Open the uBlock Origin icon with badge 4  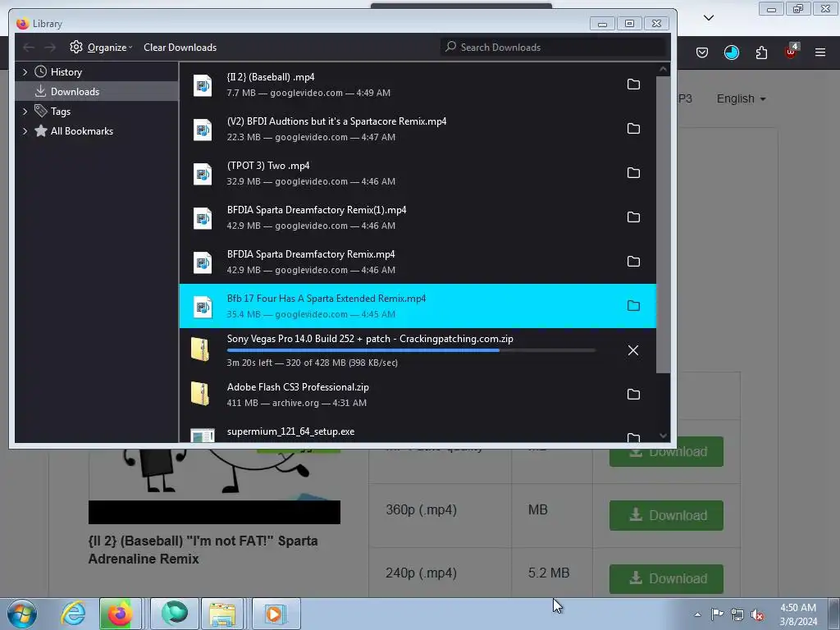point(792,52)
